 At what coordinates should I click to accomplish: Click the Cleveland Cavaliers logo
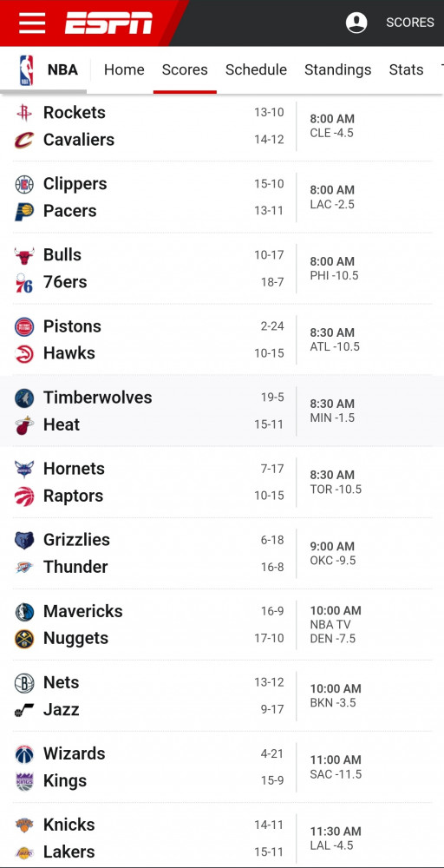pos(24,140)
